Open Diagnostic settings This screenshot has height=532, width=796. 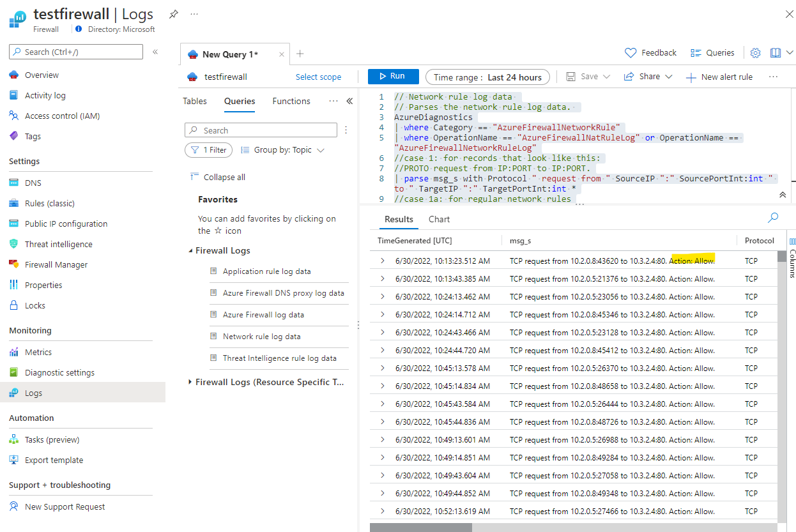(59, 372)
